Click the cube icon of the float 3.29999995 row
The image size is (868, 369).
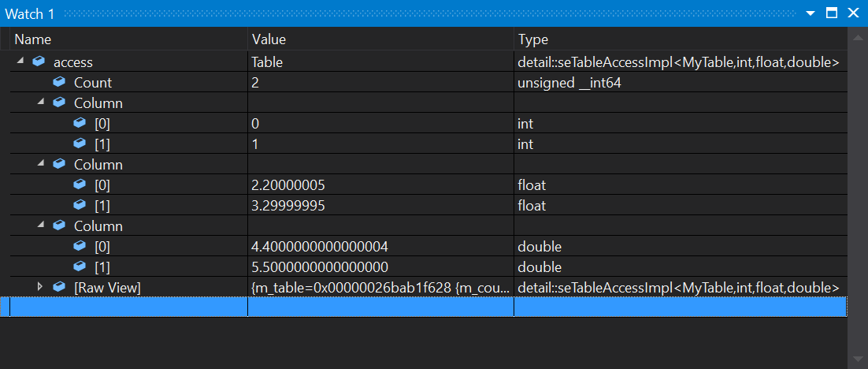tap(79, 205)
